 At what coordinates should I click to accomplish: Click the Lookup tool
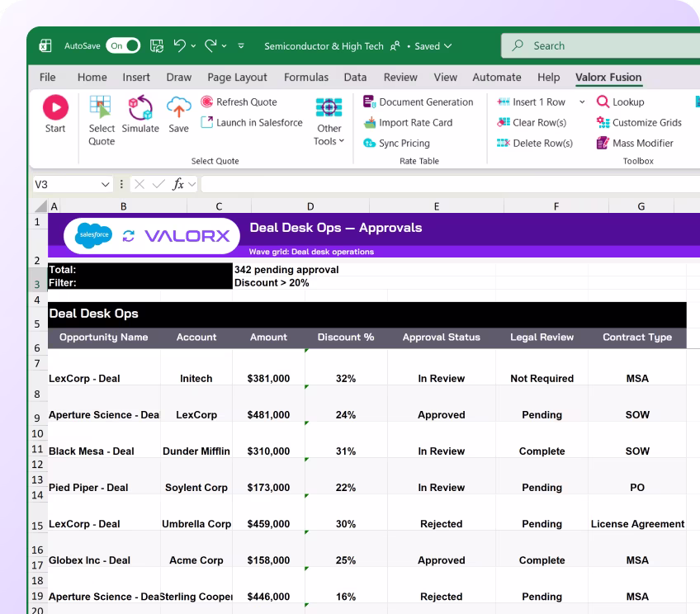pyautogui.click(x=621, y=102)
